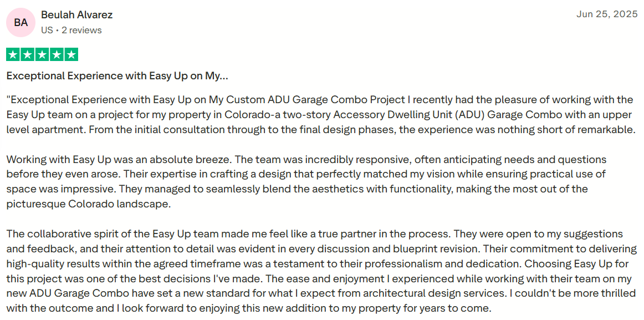Click the US country label
The width and height of the screenshot is (644, 320).
[x=47, y=30]
